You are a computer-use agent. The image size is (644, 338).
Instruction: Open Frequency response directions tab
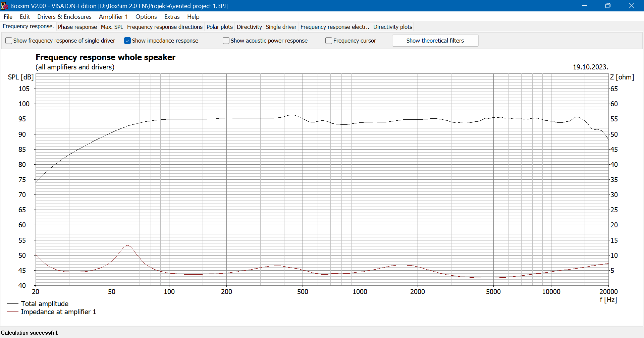(165, 27)
